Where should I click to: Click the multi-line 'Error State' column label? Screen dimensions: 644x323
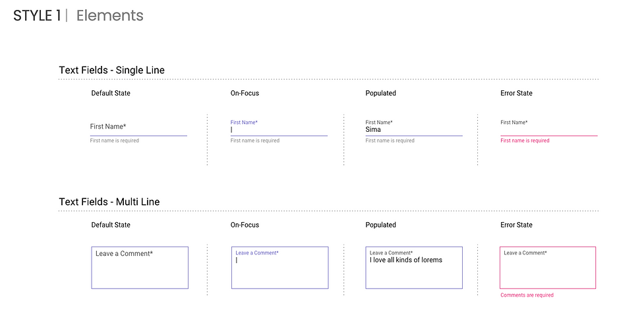coord(516,225)
